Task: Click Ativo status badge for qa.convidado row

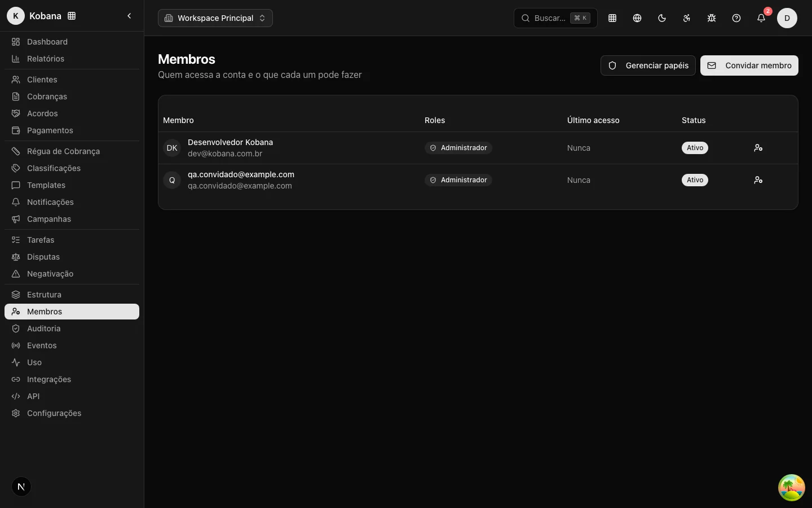Action: click(x=695, y=180)
